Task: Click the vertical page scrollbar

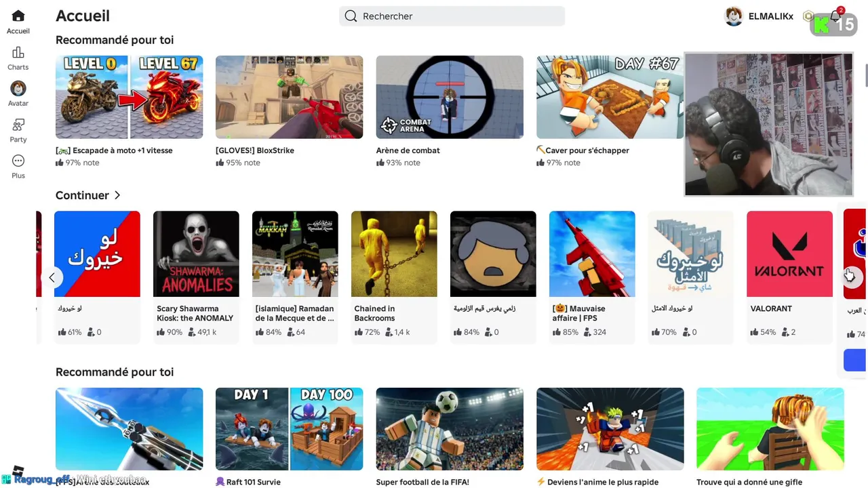Action: 866,75
